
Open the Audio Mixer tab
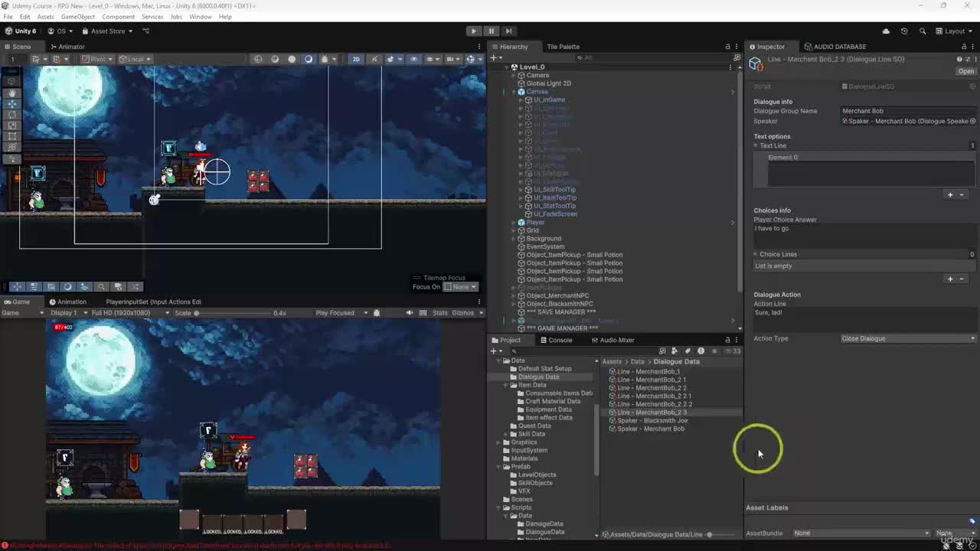click(x=612, y=340)
